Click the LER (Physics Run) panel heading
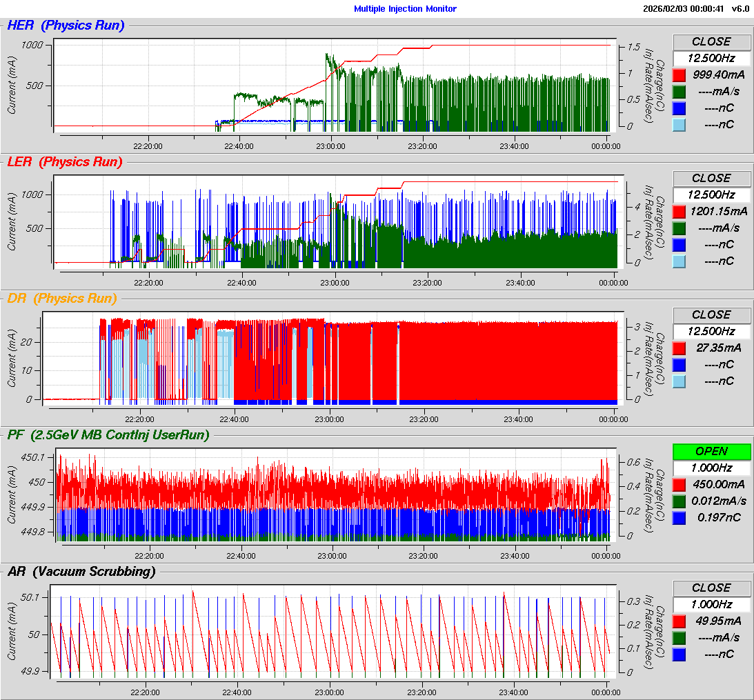754x700 pixels. pos(64,162)
